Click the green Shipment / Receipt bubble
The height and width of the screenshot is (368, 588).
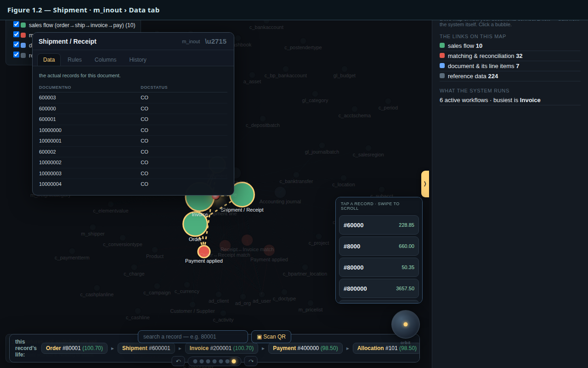(x=242, y=195)
